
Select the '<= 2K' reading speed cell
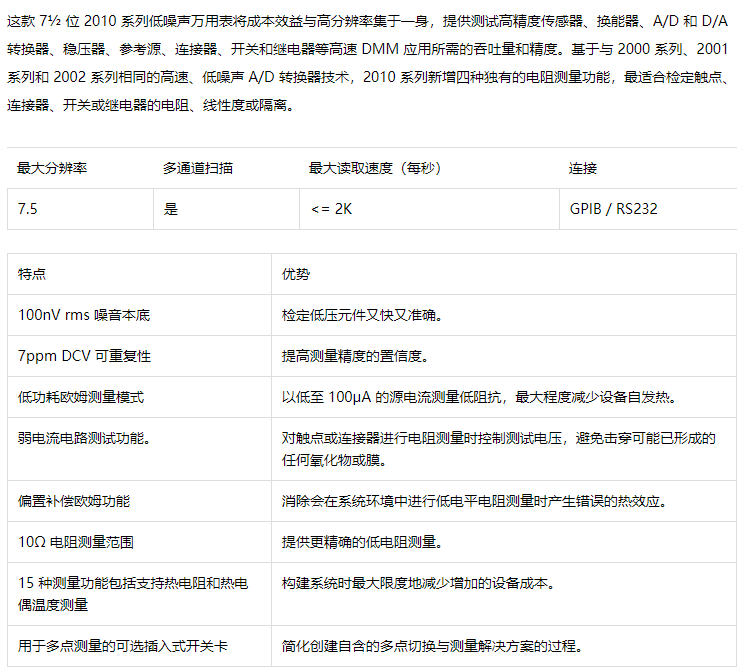(x=430, y=209)
